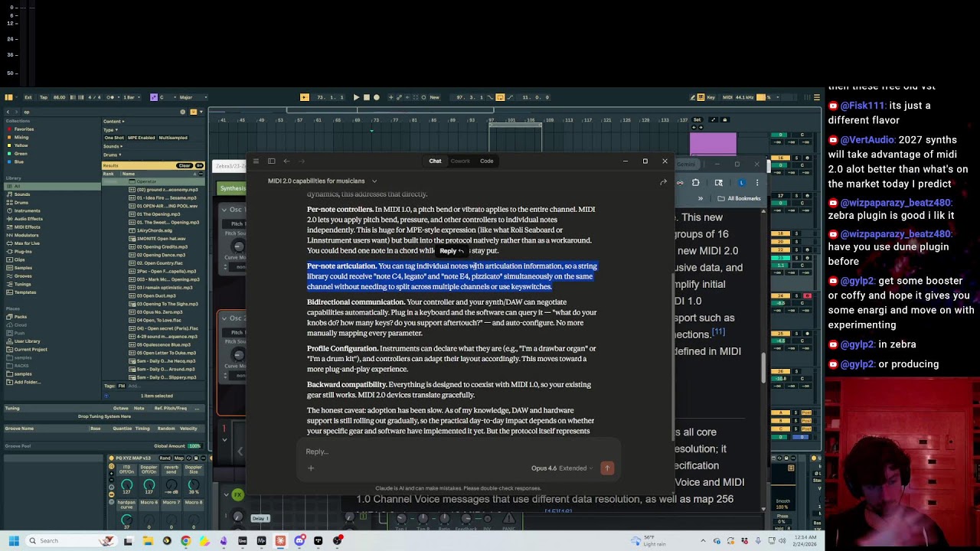The image size is (980, 551).
Task: Toggle the One Shot filter tag
Action: (114, 138)
